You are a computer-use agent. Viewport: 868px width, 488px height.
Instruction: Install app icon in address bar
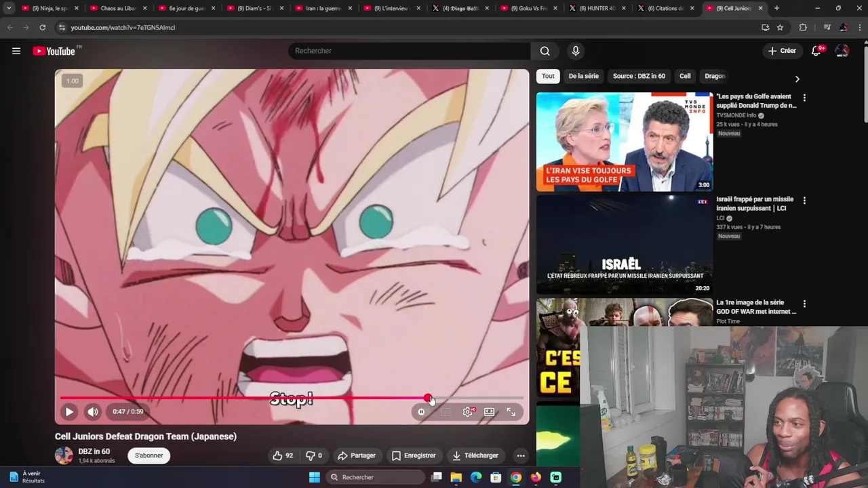coord(765,27)
